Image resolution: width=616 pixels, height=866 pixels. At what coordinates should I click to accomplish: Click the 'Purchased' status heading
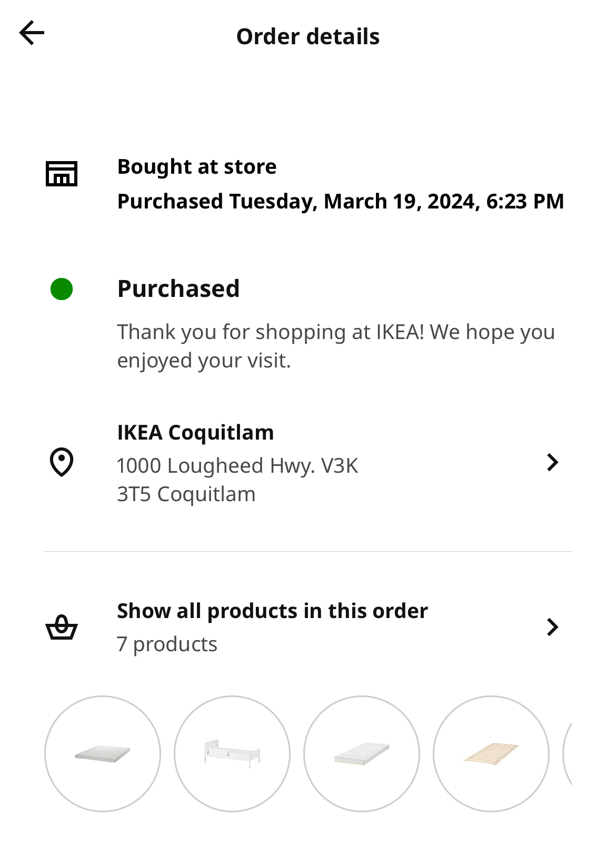pyautogui.click(x=178, y=289)
